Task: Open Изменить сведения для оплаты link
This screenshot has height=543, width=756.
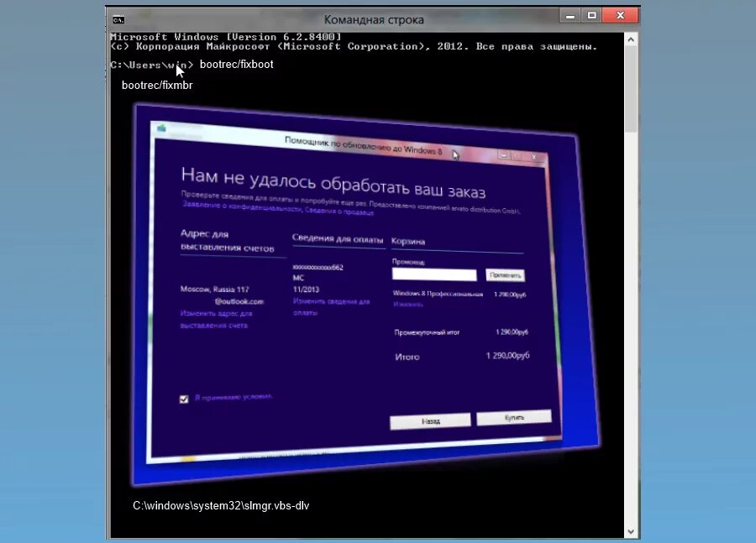Action: click(331, 306)
